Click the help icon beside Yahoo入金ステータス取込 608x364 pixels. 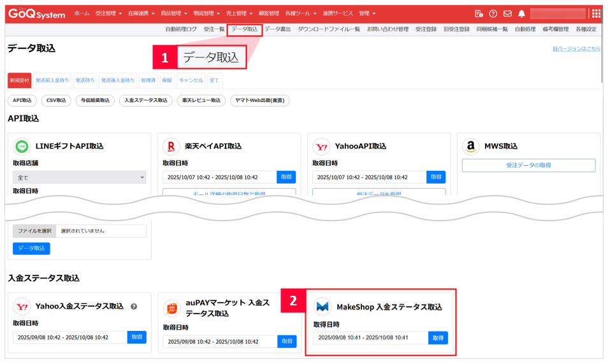[x=134, y=307]
